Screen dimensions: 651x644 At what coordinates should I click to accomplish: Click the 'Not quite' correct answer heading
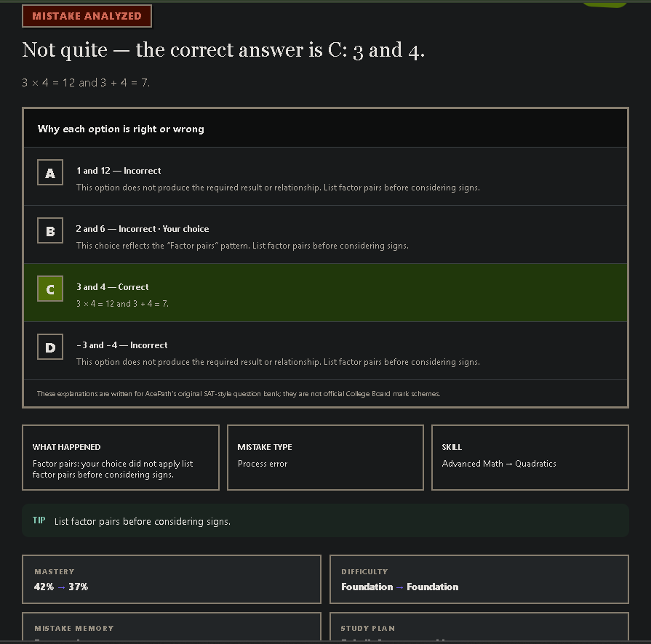point(223,50)
